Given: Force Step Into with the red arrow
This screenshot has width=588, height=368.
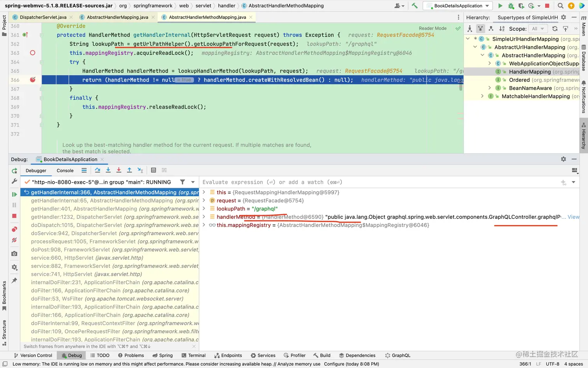Looking at the screenshot, I should (119, 170).
